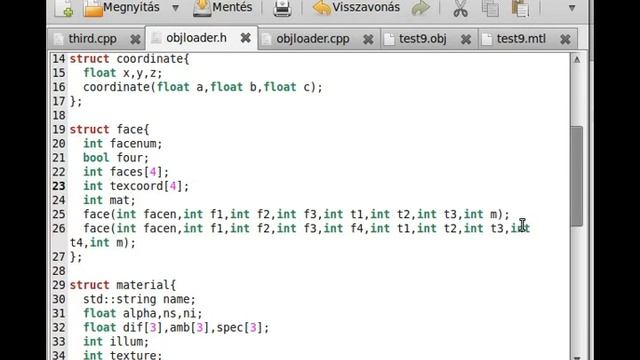Click the line 'int facenum;'

click(123, 144)
